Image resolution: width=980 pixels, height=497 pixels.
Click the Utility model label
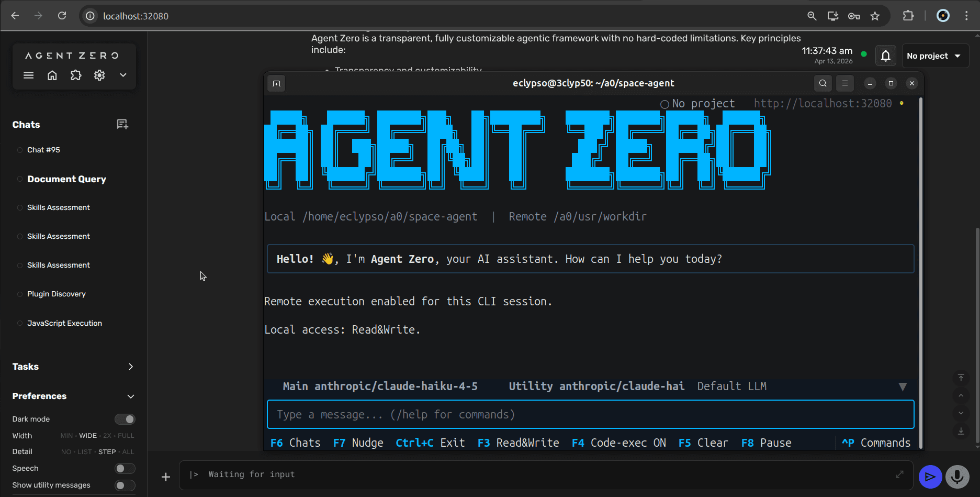tap(596, 386)
